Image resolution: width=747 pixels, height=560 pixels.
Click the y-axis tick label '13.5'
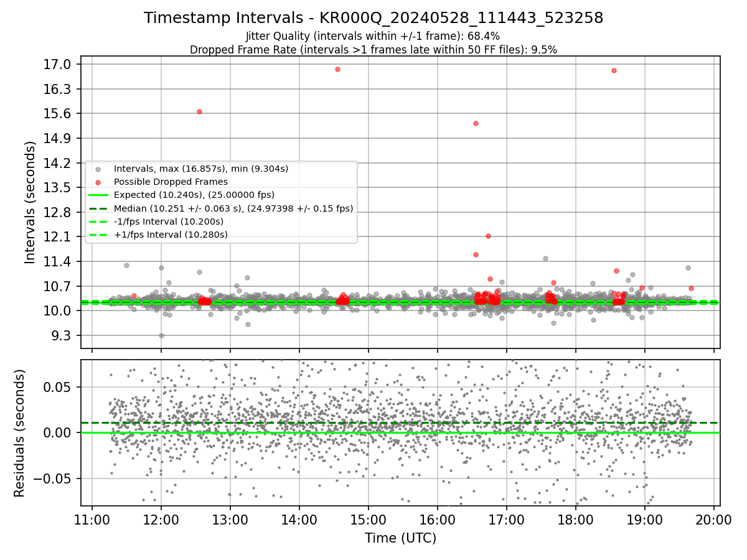pyautogui.click(x=58, y=188)
